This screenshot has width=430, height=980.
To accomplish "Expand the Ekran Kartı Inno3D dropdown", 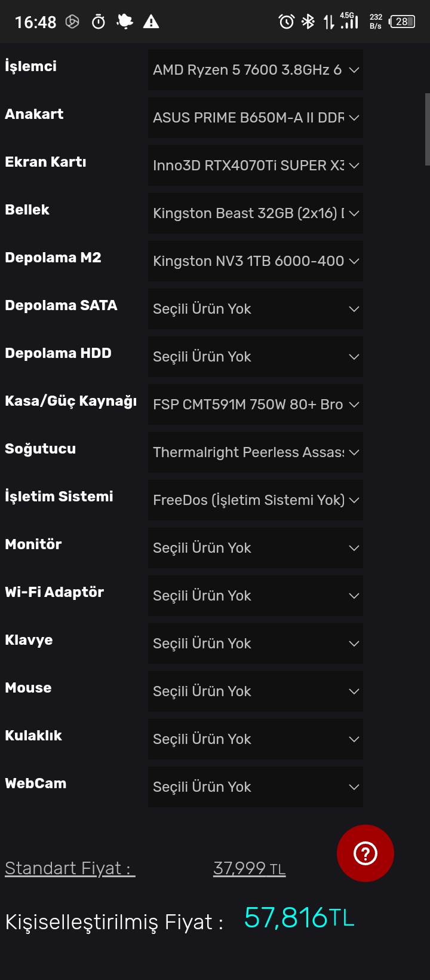I will coord(255,166).
